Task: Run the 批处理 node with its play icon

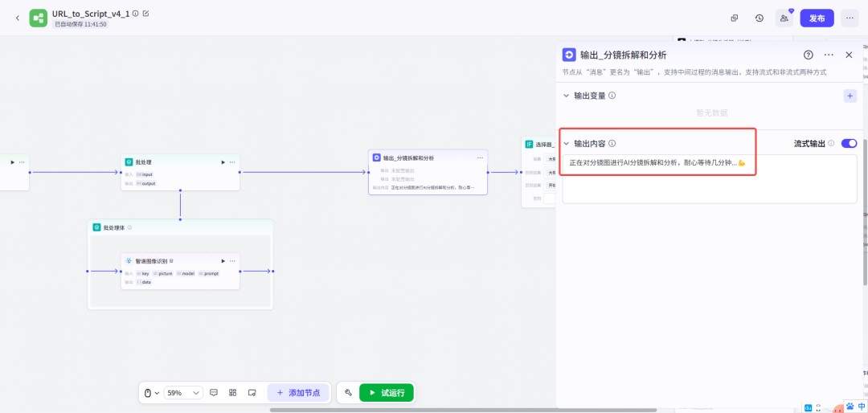Action: coord(223,162)
